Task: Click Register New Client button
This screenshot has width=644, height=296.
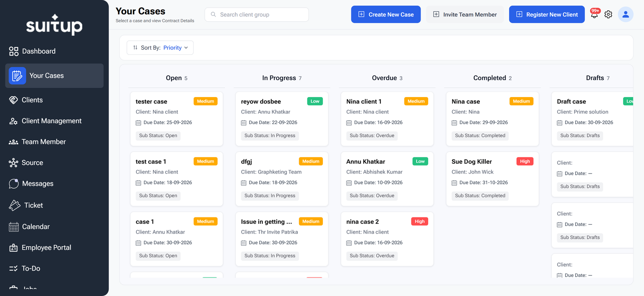Action: pos(547,14)
